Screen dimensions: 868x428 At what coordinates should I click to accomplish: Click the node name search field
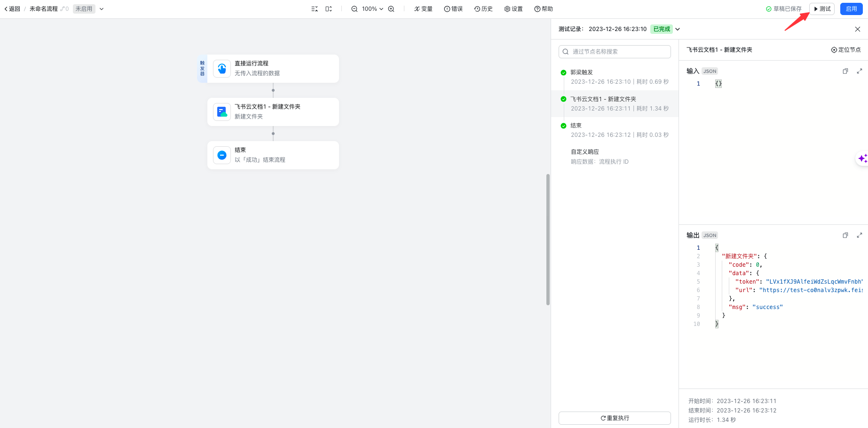click(615, 52)
